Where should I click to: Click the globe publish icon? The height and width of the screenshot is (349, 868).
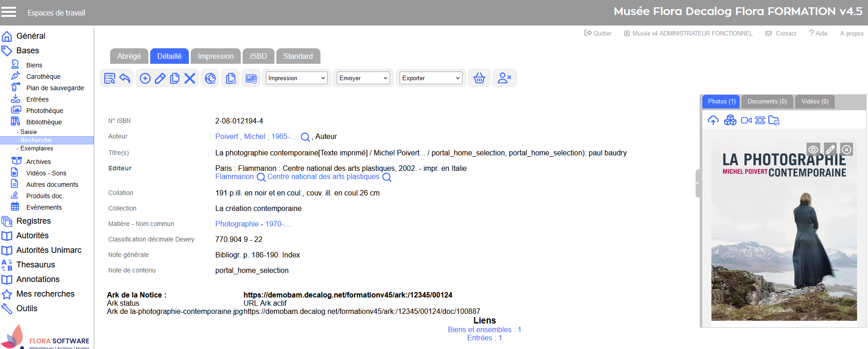click(210, 78)
